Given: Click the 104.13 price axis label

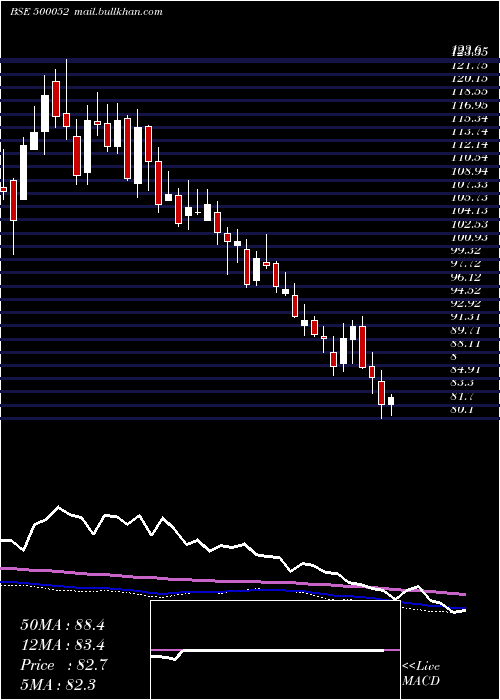Looking at the screenshot, I should point(468,211).
